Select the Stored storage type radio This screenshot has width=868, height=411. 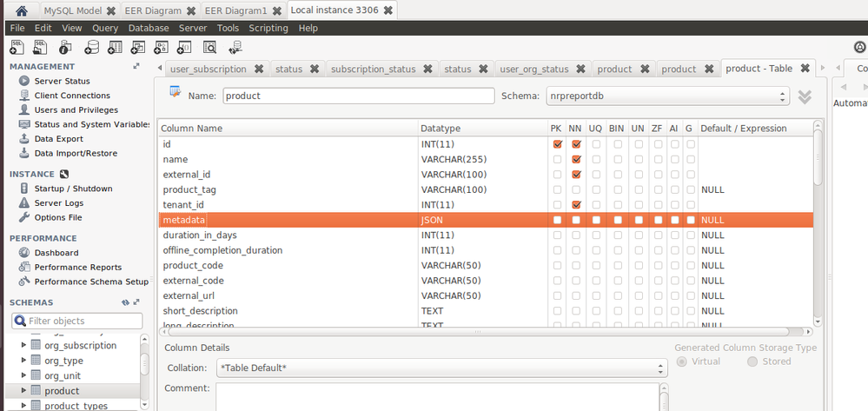pos(752,361)
